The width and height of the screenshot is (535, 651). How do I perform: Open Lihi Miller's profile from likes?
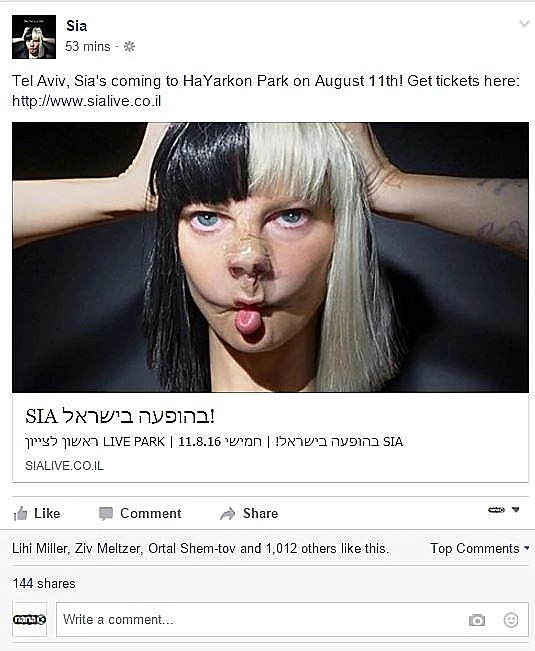click(39, 548)
